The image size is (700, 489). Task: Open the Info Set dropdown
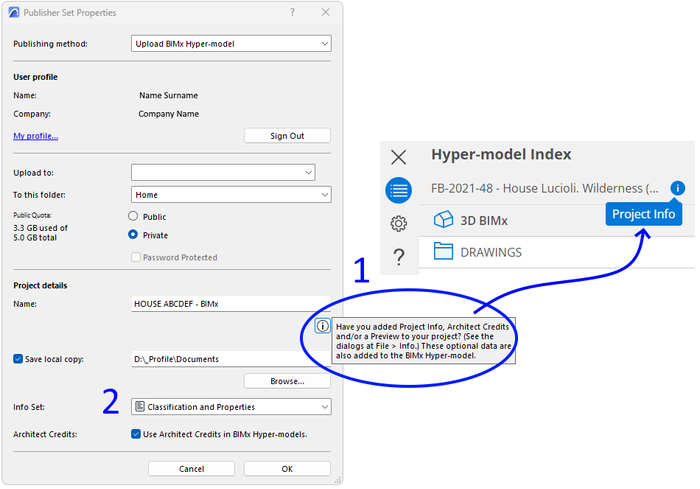(x=231, y=407)
